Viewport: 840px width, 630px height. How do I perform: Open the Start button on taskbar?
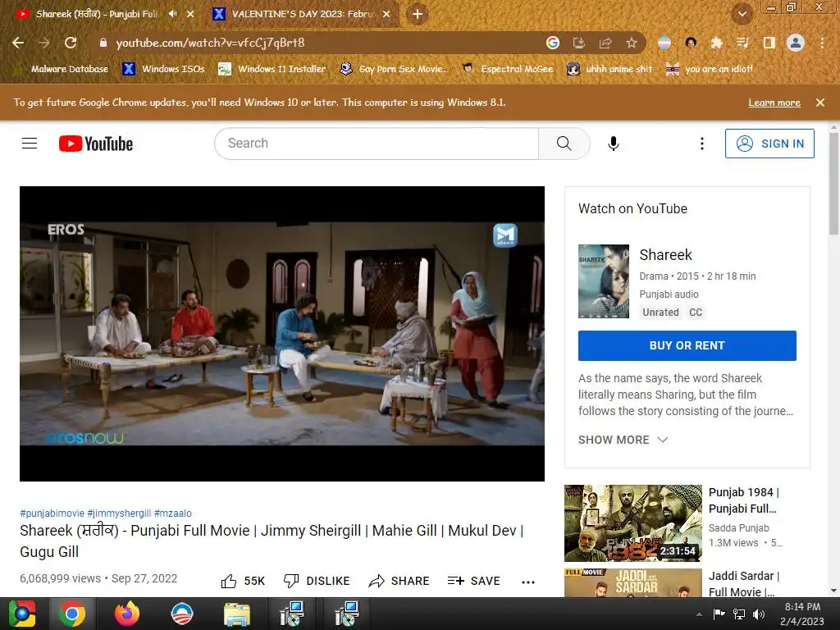pyautogui.click(x=22, y=614)
